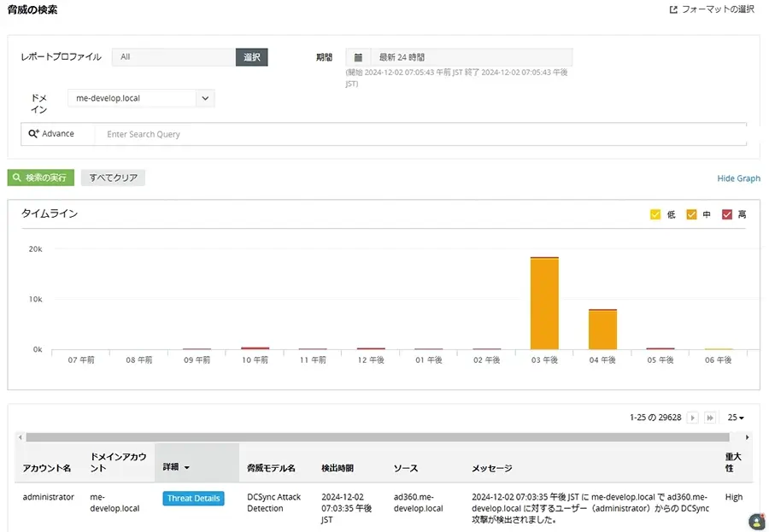The width and height of the screenshot is (769, 532).
Task: Click the table scroll left arrow
Action: pyautogui.click(x=21, y=437)
